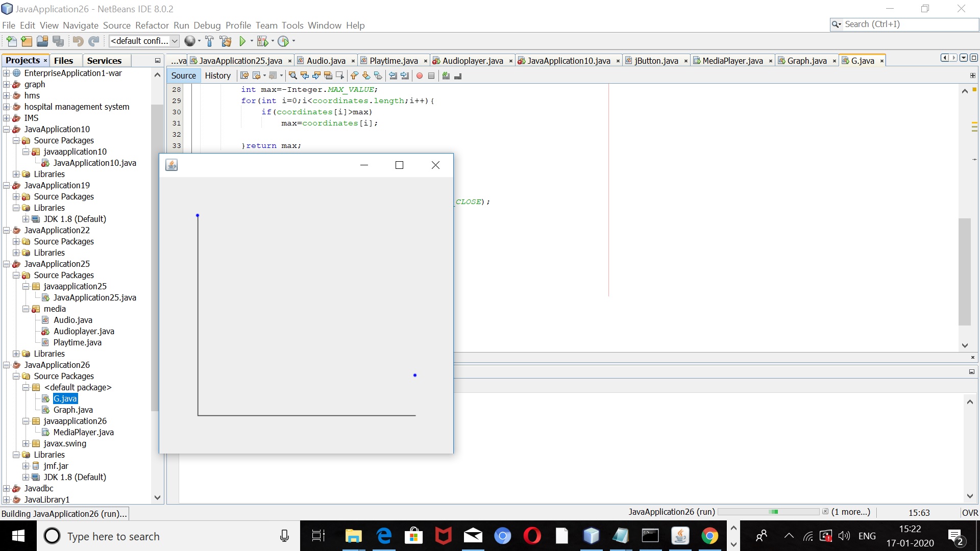Select Graph.java in the project tree
This screenshot has height=551, width=980.
73,410
